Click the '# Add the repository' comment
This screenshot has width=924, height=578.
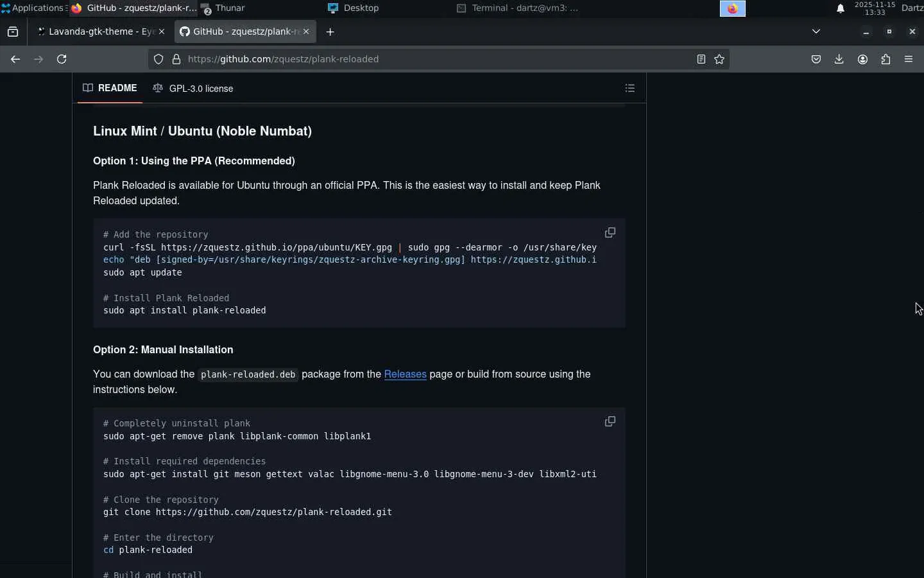coord(156,234)
